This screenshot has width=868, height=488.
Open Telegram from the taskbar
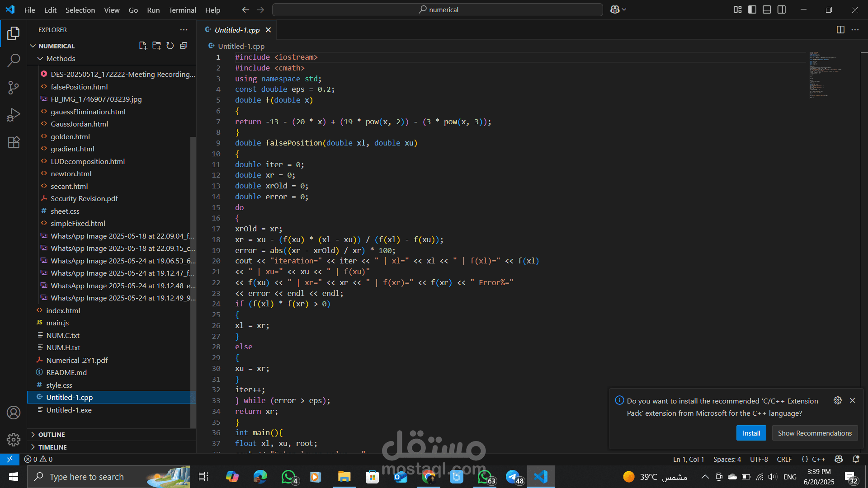click(513, 477)
